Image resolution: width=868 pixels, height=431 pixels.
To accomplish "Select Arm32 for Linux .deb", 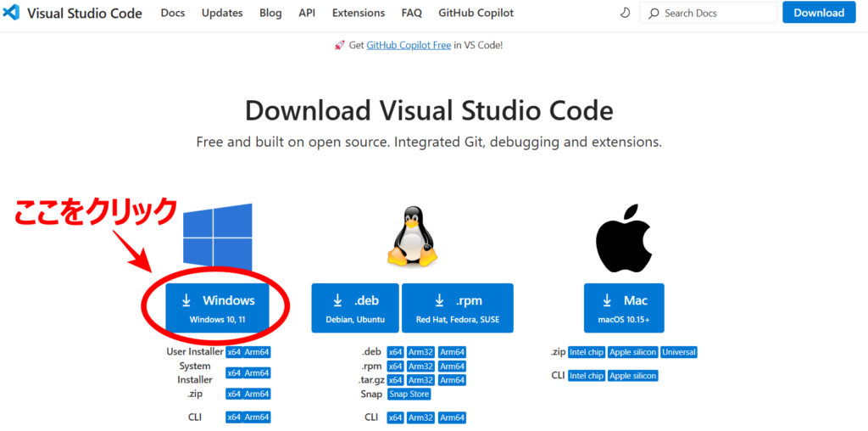I will pos(420,352).
